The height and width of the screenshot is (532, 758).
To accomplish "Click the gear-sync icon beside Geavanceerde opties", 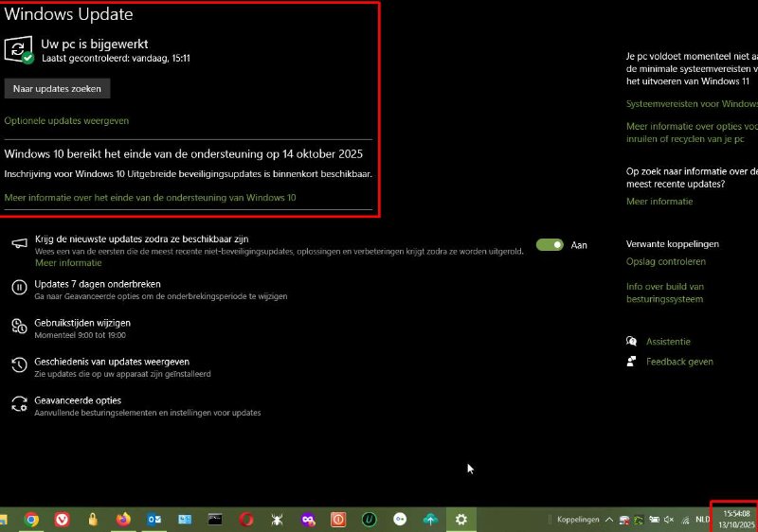I will (x=19, y=404).
